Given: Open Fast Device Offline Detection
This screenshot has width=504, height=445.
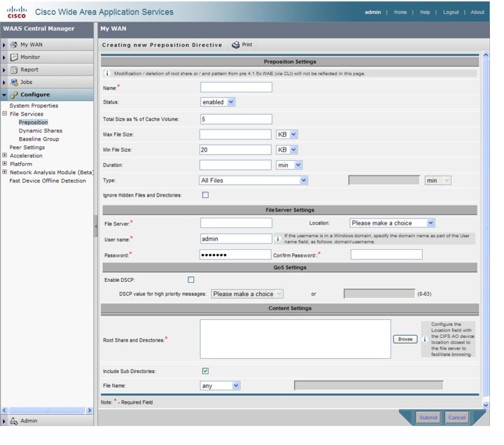Looking at the screenshot, I should click(48, 181).
